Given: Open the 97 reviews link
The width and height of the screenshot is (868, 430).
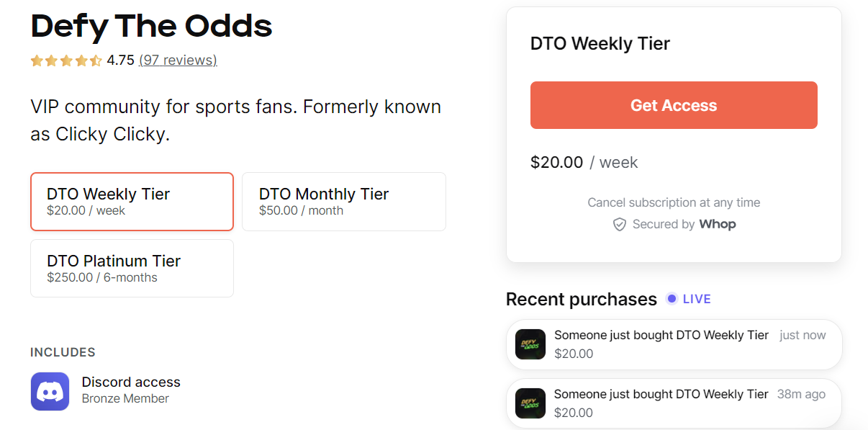Looking at the screenshot, I should (x=178, y=61).
